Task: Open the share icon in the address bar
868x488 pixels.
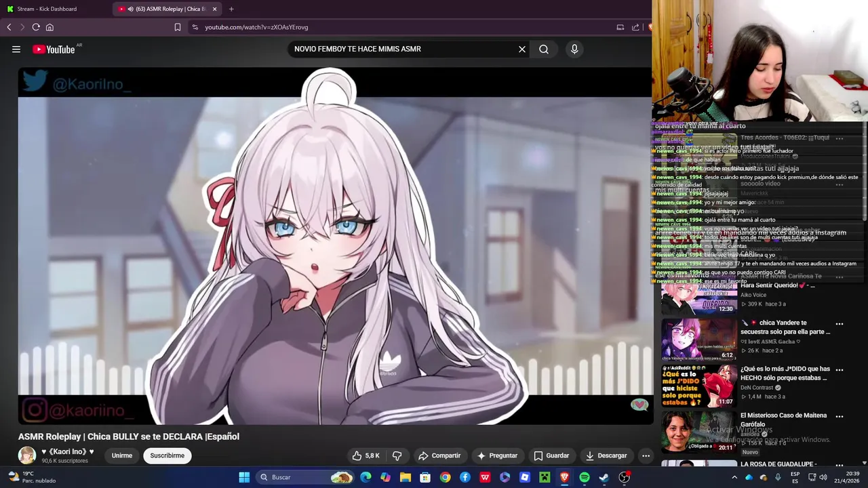Action: click(635, 27)
